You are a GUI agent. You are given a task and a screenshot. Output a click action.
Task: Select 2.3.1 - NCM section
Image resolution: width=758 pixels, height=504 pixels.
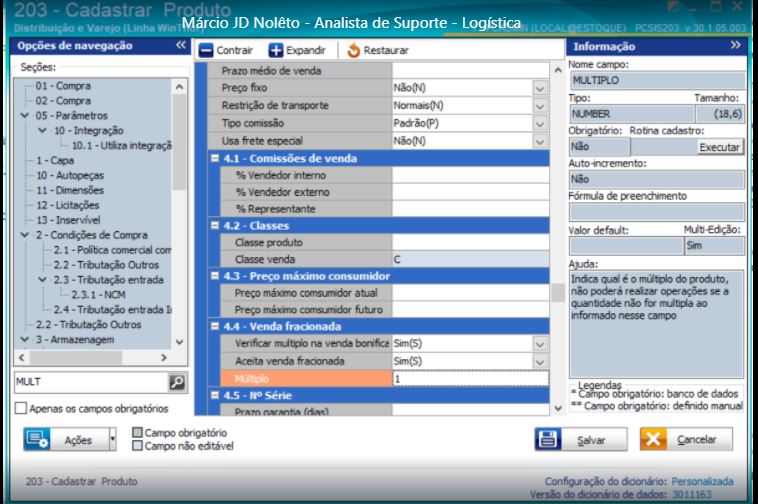coord(99,295)
